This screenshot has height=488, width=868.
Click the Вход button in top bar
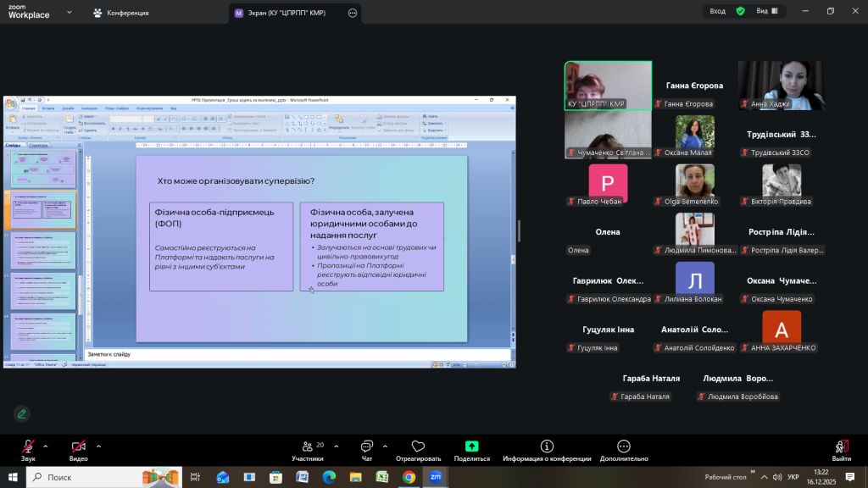(x=717, y=11)
